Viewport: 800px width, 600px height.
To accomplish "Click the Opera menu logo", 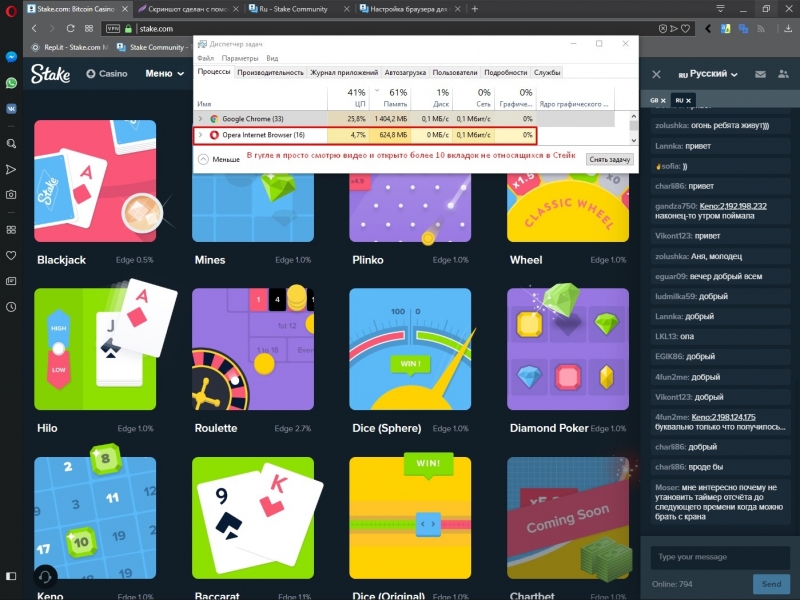I will (x=11, y=10).
